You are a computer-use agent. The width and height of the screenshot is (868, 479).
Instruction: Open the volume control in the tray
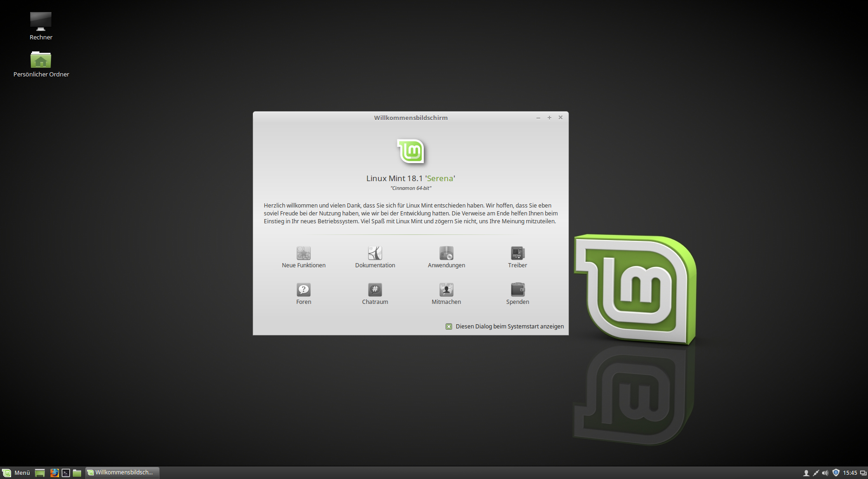(825, 473)
